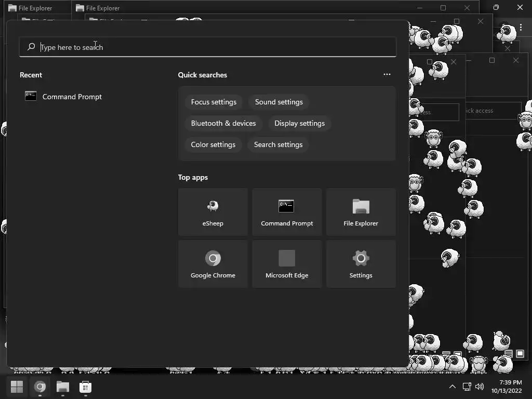Open Microsoft Edge from Top apps

click(287, 264)
